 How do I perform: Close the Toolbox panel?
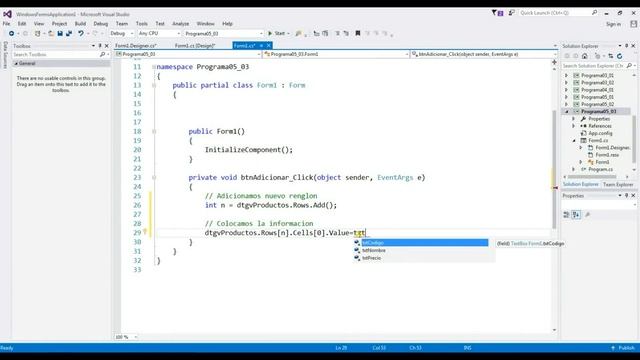tap(107, 46)
